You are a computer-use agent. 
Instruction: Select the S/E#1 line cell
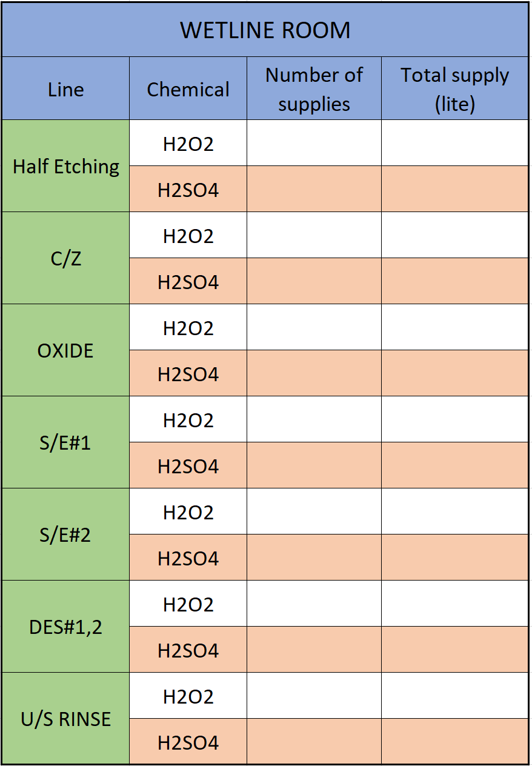(65, 442)
